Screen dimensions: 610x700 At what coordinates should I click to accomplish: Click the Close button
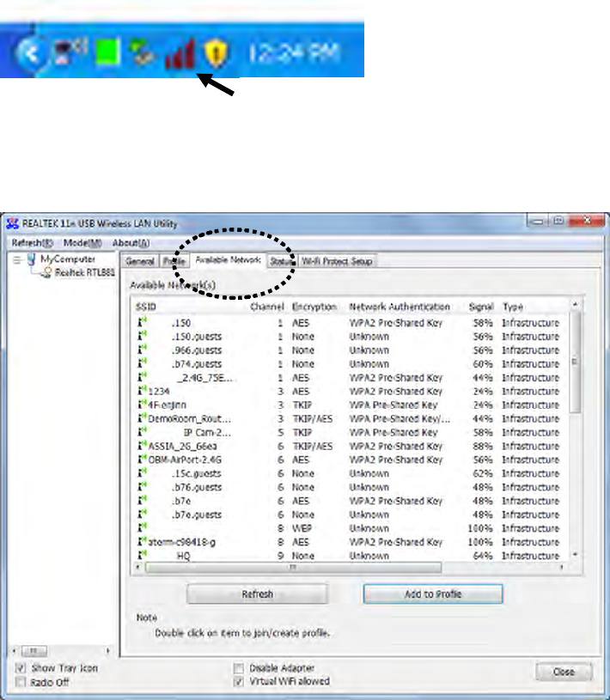[564, 672]
